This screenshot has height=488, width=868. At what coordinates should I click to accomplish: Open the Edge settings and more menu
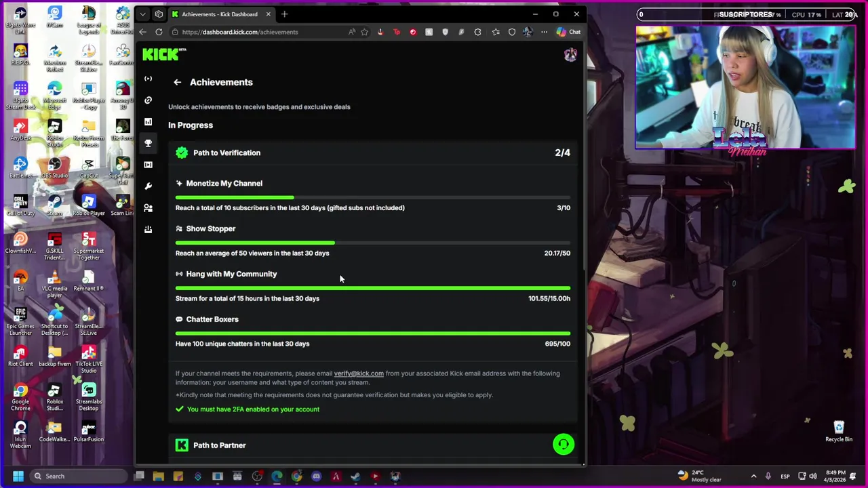544,32
